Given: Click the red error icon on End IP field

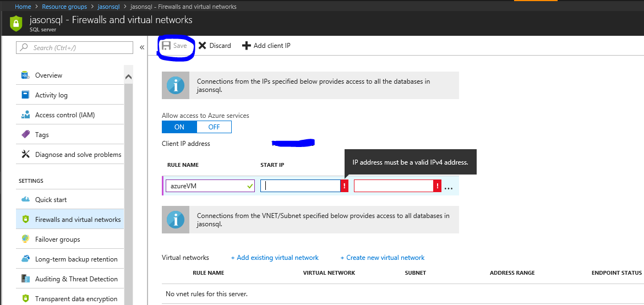Looking at the screenshot, I should 438,186.
